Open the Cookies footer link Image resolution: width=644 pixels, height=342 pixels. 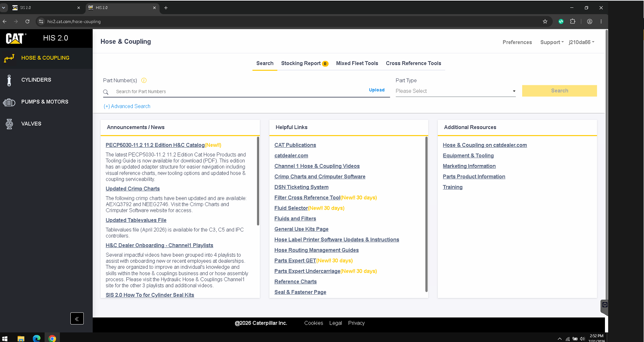[313, 323]
